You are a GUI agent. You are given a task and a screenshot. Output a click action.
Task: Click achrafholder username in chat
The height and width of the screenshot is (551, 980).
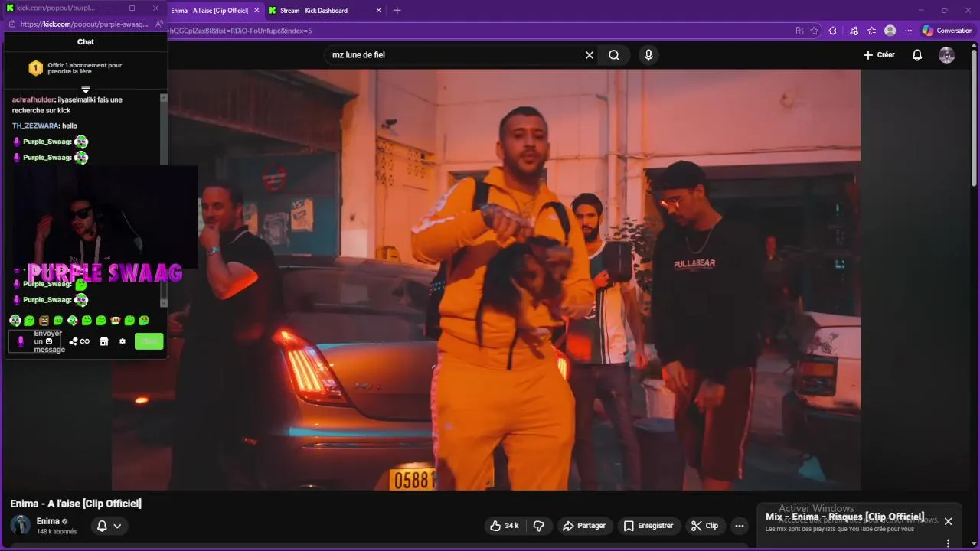tap(33, 99)
